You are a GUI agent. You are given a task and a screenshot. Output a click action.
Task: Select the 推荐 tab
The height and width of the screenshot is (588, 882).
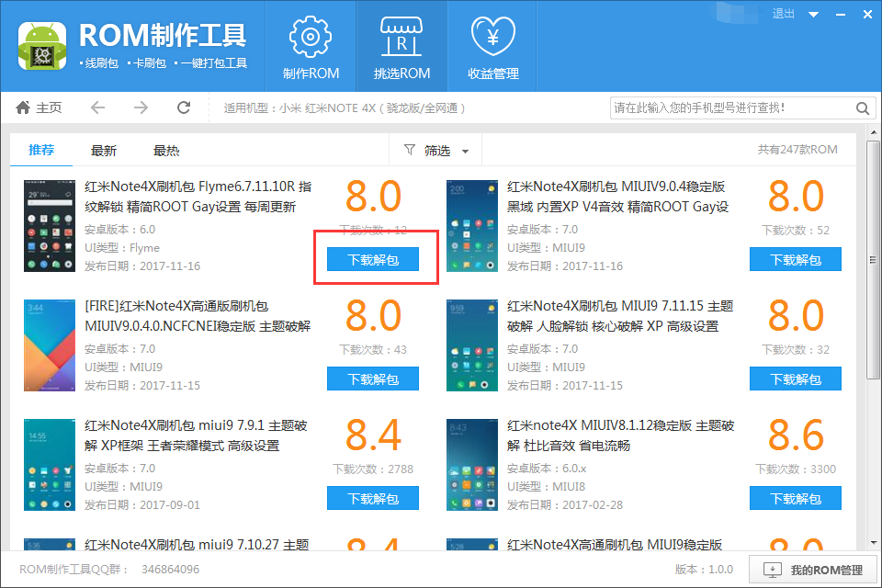[41, 150]
